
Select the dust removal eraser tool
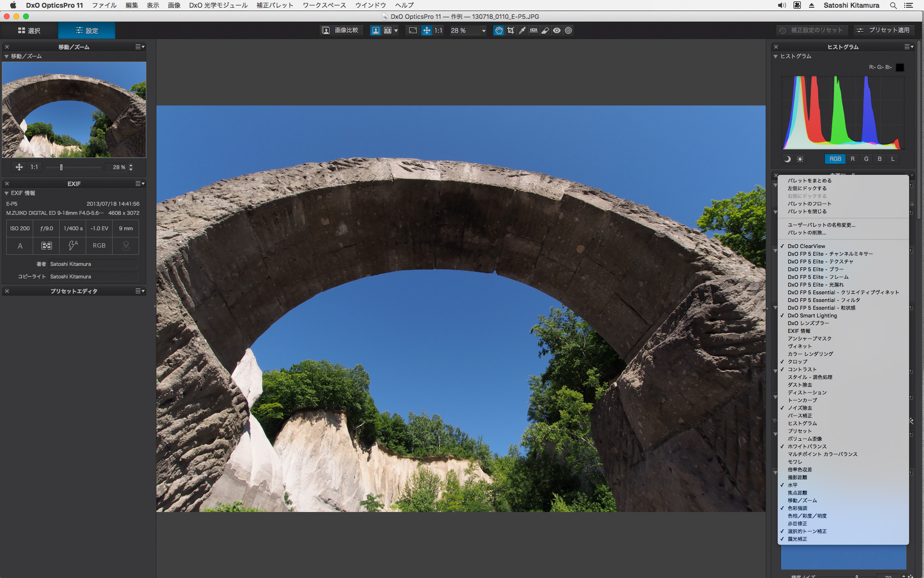545,30
